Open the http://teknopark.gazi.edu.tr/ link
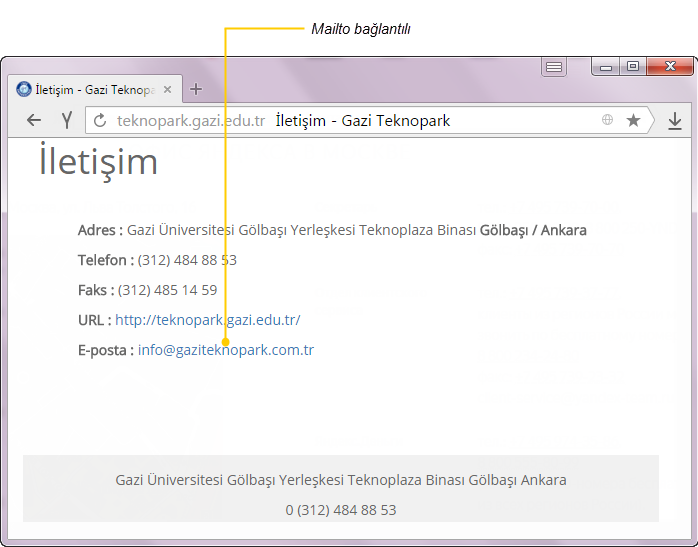The image size is (698, 547). click(208, 320)
